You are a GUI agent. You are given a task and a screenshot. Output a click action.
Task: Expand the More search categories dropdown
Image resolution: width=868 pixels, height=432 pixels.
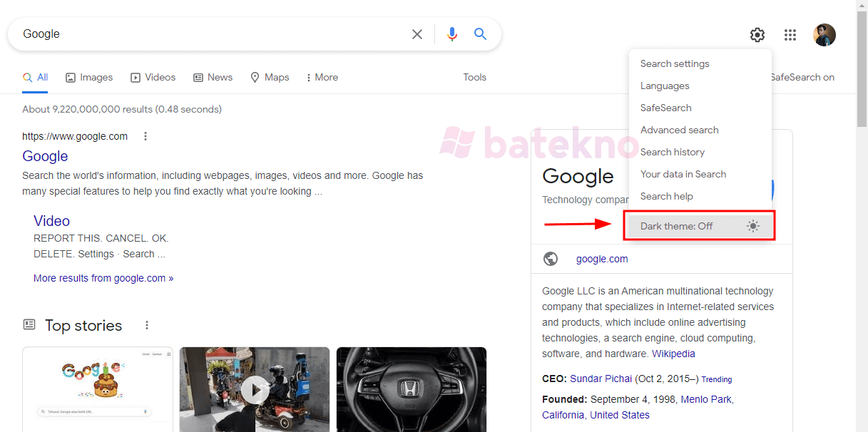[321, 77]
